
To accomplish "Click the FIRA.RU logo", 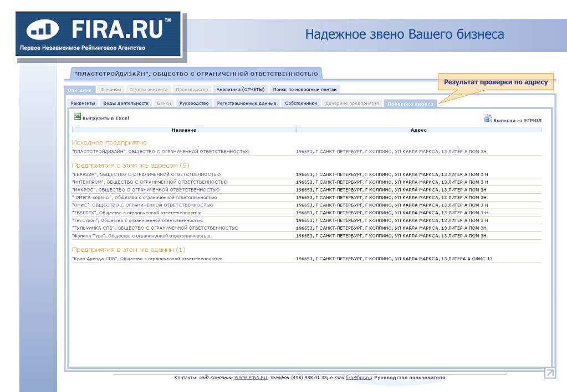I will (98, 34).
